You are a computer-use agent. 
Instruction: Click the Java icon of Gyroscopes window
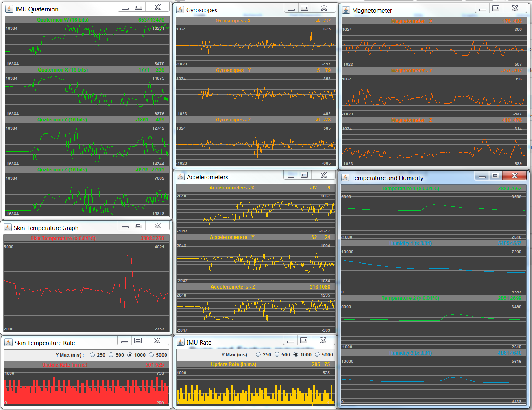click(180, 10)
